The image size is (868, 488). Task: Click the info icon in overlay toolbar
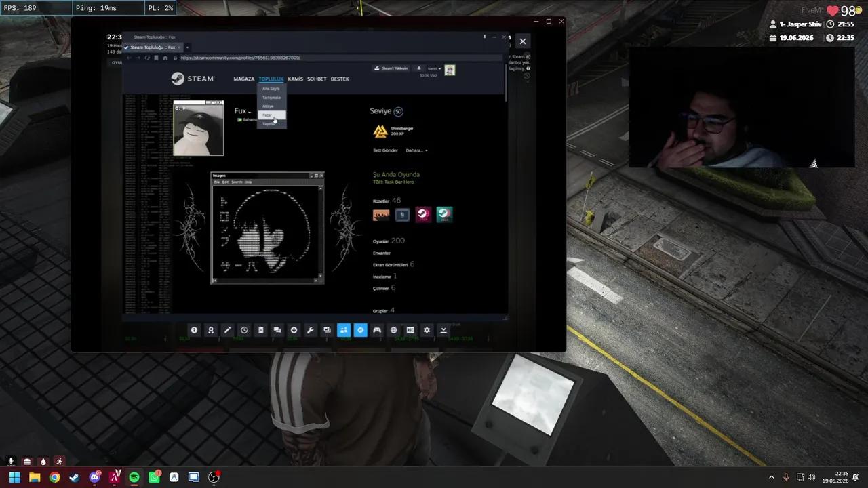(x=194, y=330)
